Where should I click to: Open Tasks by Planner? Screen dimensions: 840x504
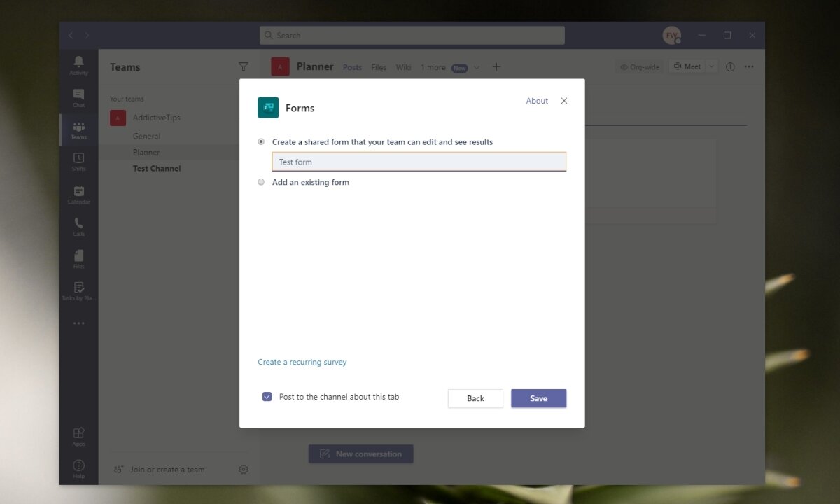point(78,291)
